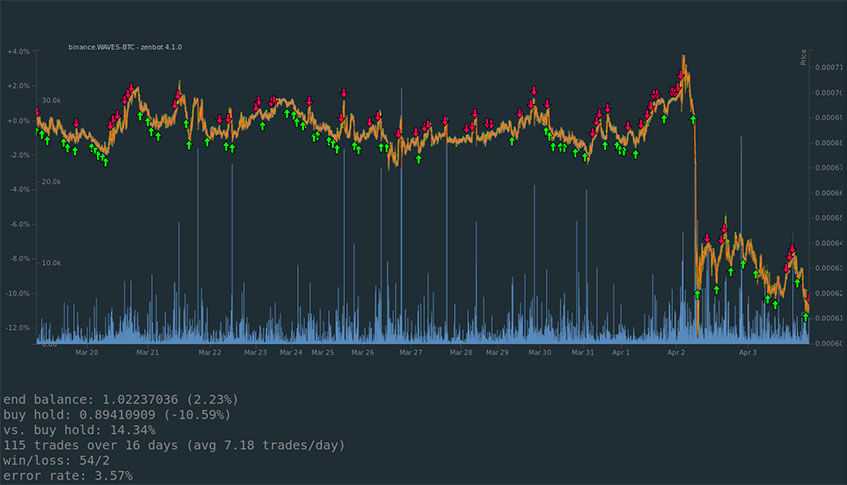The height and width of the screenshot is (485, 847).
Task: Click the 30.0k volume axis label
Action: (51, 101)
